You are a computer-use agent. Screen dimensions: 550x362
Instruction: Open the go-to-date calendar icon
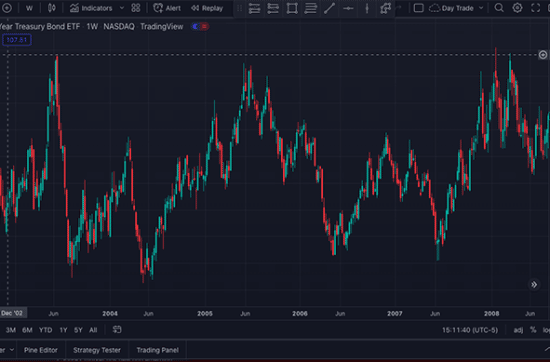tap(117, 330)
